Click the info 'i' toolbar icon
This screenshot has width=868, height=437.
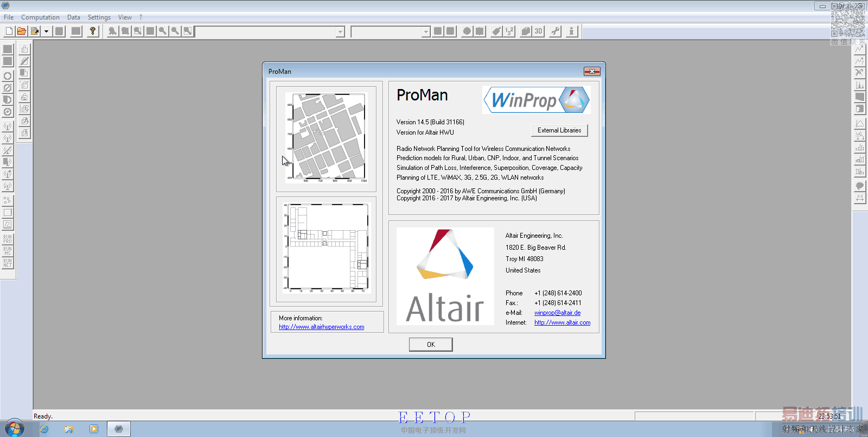[x=571, y=31]
